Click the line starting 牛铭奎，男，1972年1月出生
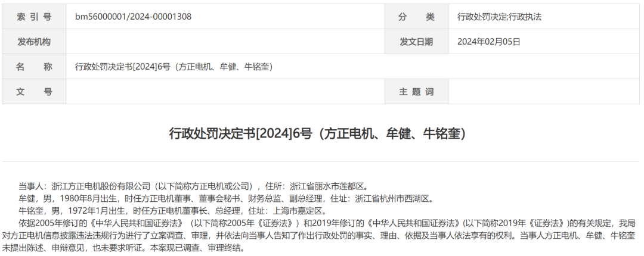This screenshot has width=644, height=256. point(172,211)
